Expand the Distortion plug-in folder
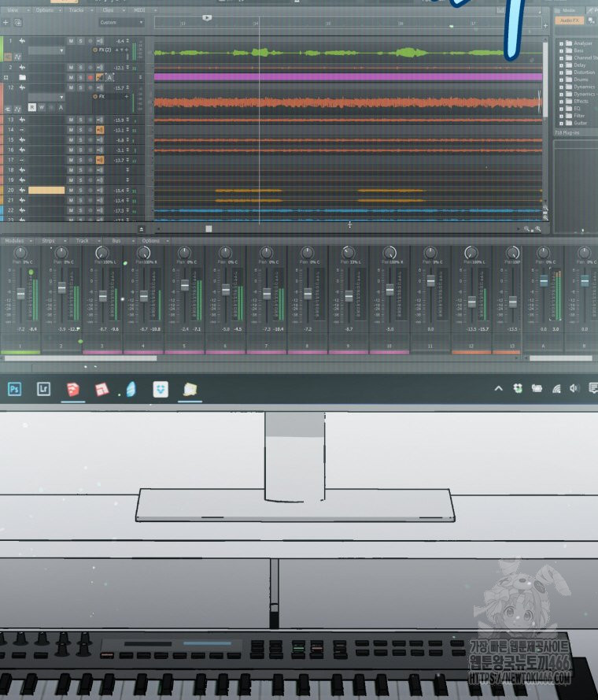The image size is (598, 700). click(x=561, y=72)
